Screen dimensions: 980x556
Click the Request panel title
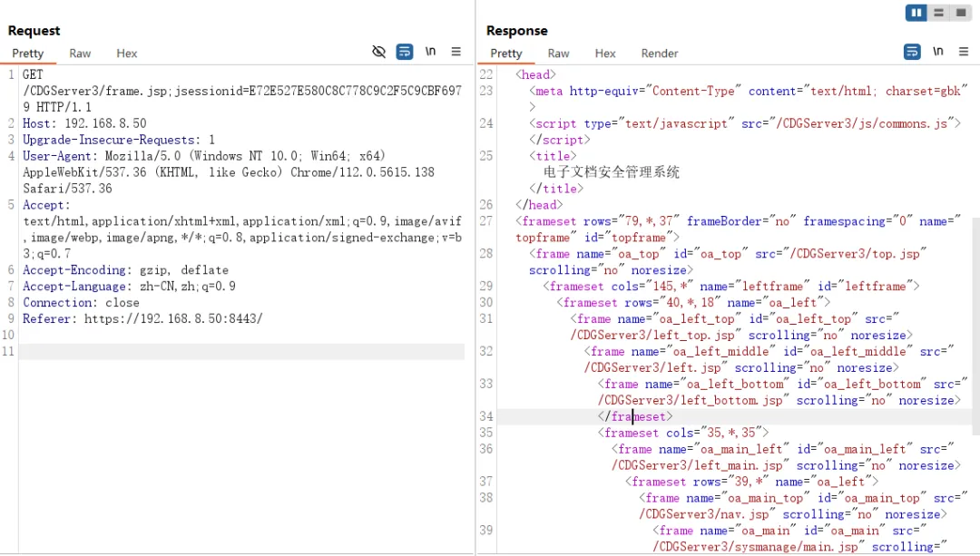pyautogui.click(x=34, y=31)
